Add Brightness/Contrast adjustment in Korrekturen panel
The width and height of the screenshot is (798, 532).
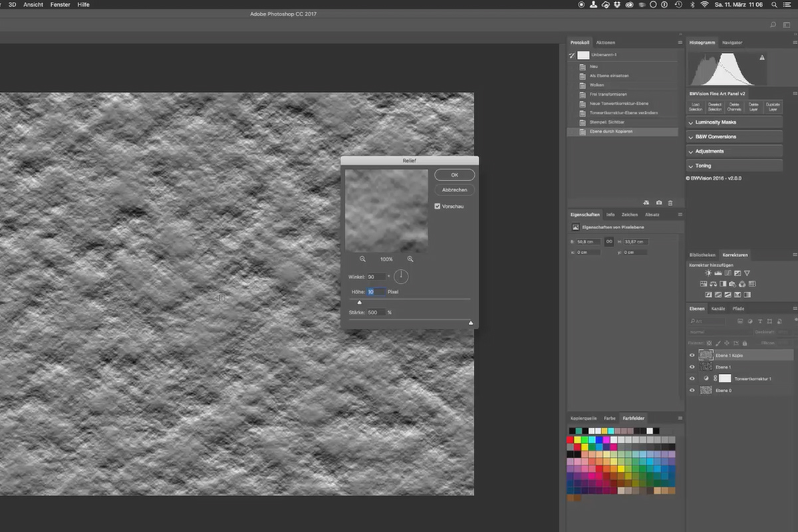pos(708,273)
